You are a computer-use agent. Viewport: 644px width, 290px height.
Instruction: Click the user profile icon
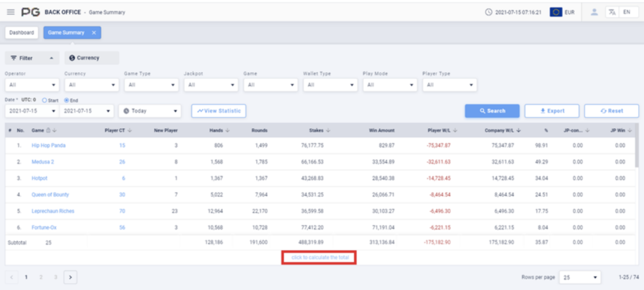click(594, 12)
